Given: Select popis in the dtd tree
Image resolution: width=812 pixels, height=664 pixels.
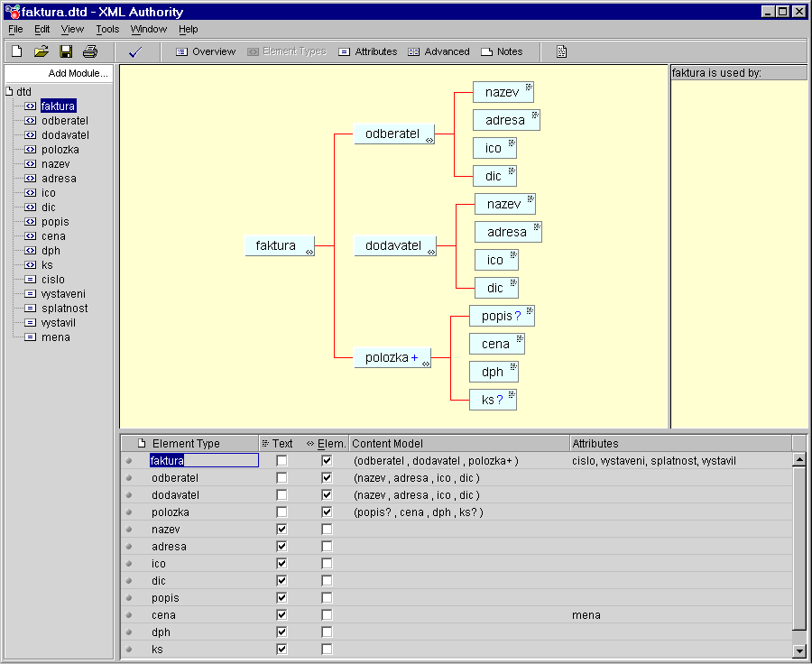Looking at the screenshot, I should (55, 222).
